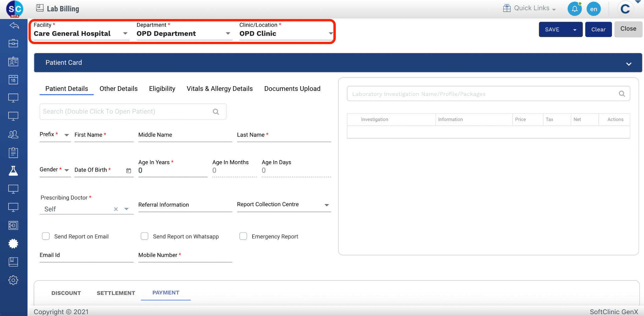This screenshot has width=644, height=316.
Task: Click the Laboratory Investigation search field
Action: [481, 94]
